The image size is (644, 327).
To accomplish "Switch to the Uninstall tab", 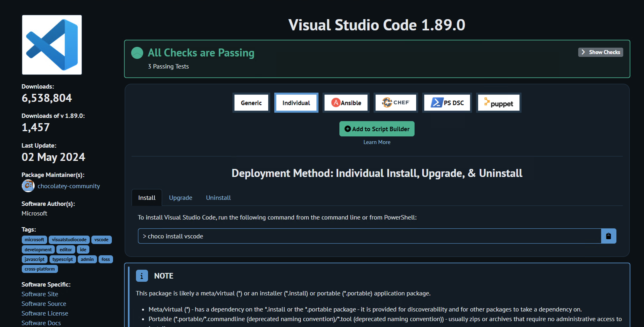I will (x=218, y=198).
